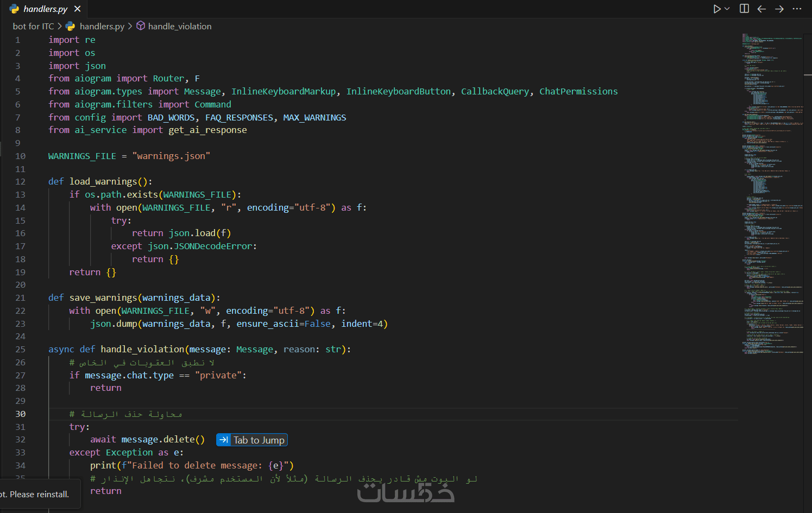Click print statement on line 34
The image size is (812, 513).
click(192, 465)
